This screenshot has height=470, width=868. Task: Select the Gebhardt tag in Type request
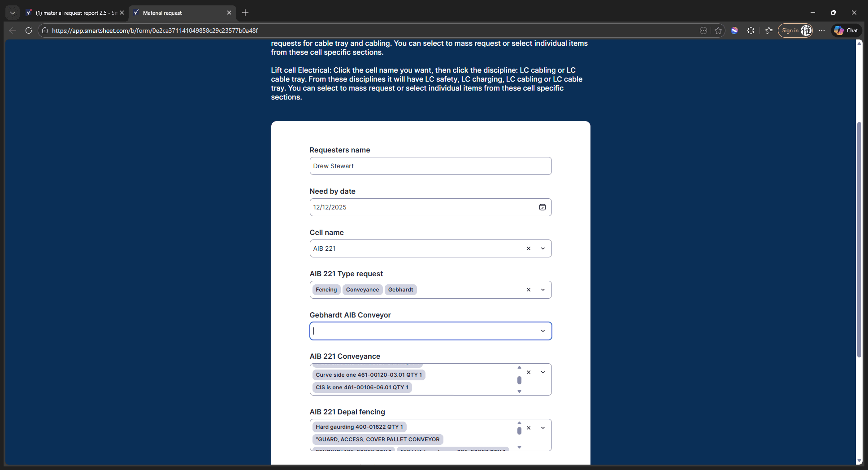click(400, 290)
